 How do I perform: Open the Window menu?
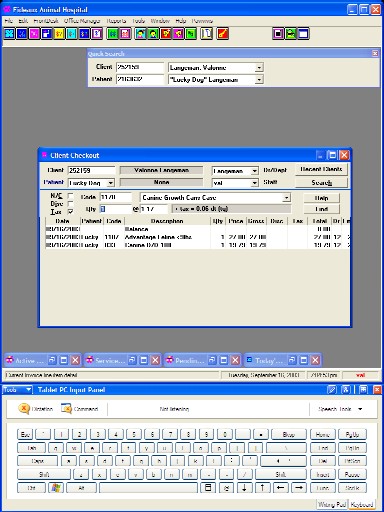point(160,21)
